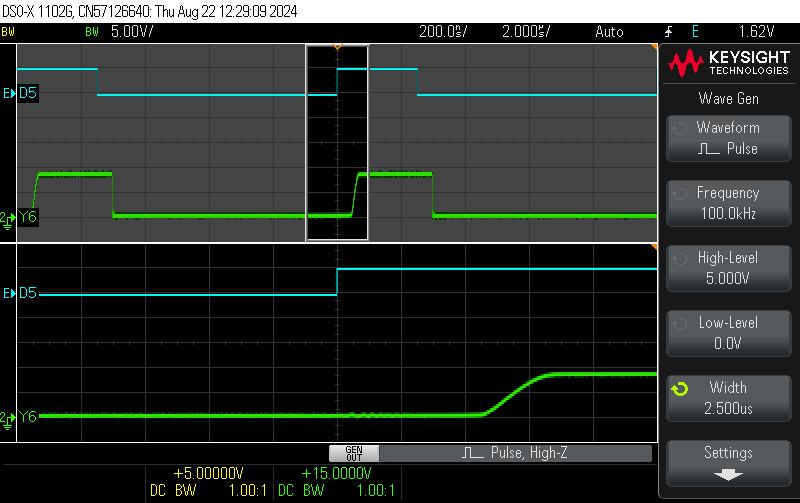Click the zoom window box in upper display
The image size is (800, 503).
click(x=337, y=142)
